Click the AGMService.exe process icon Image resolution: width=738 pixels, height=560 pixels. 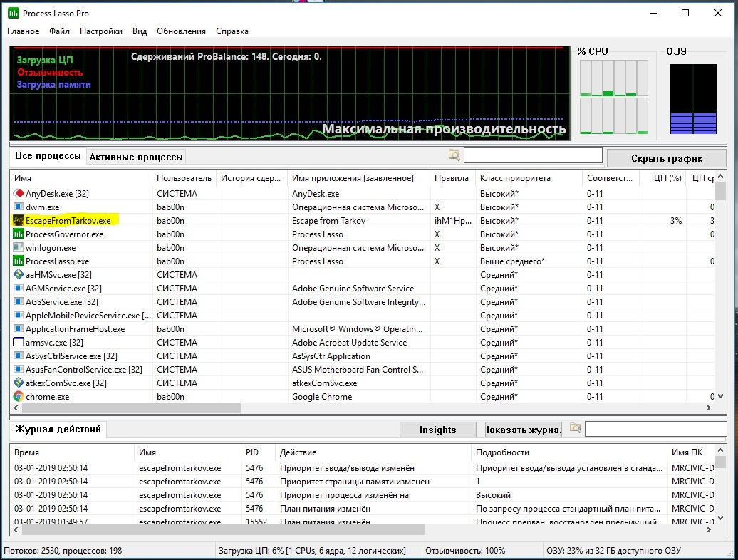pyautogui.click(x=19, y=289)
